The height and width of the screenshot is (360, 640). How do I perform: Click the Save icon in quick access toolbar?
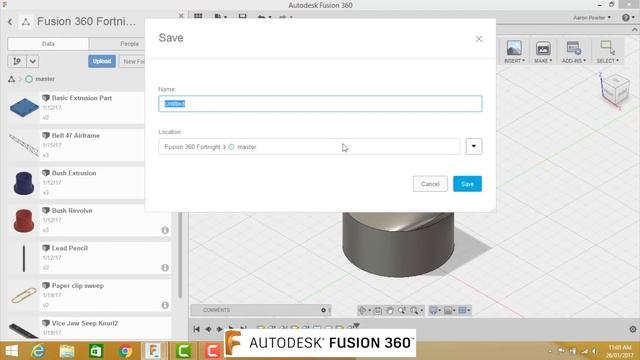pos(242,17)
